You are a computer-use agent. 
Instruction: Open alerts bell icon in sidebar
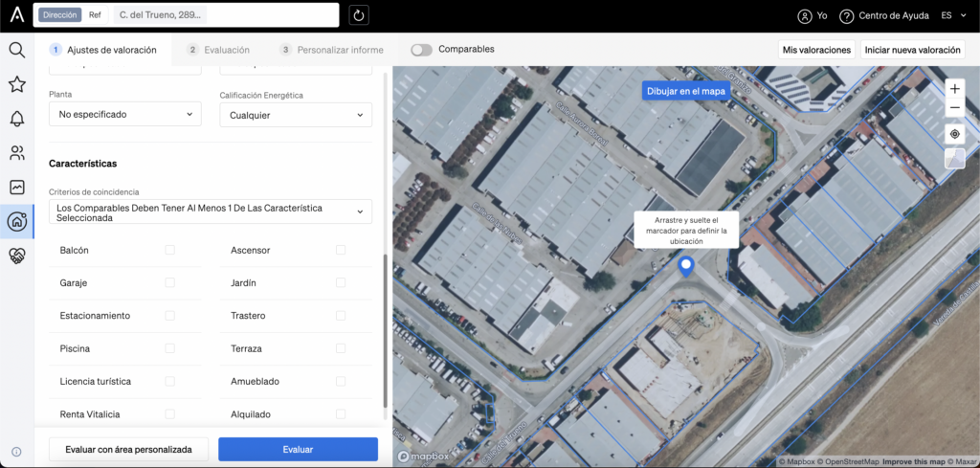click(17, 118)
